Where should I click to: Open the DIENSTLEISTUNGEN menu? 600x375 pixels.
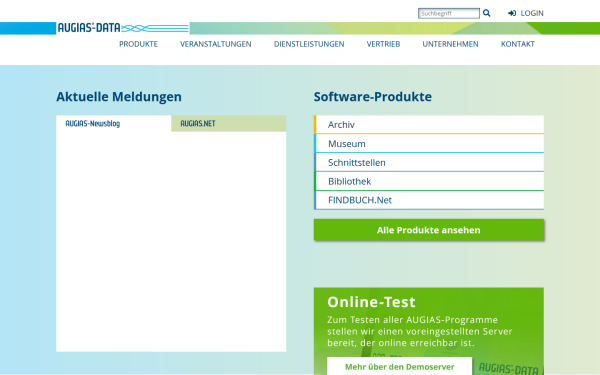coord(309,44)
